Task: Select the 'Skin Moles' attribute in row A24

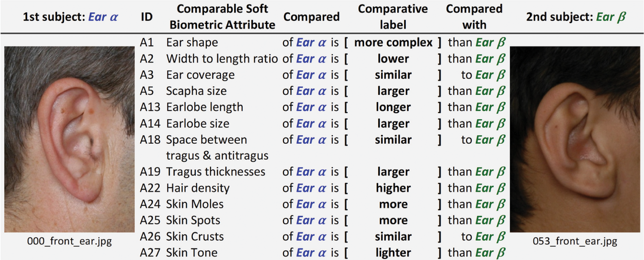Action: [x=195, y=204]
